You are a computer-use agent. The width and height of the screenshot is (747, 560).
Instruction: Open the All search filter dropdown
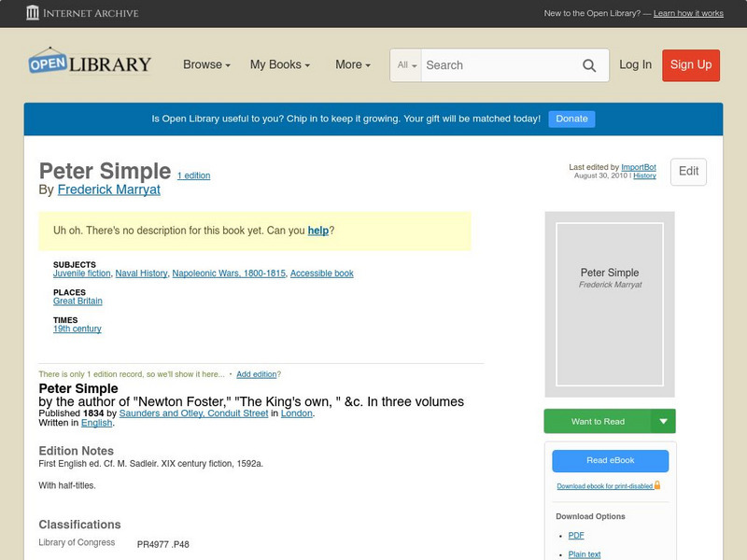[x=407, y=65]
